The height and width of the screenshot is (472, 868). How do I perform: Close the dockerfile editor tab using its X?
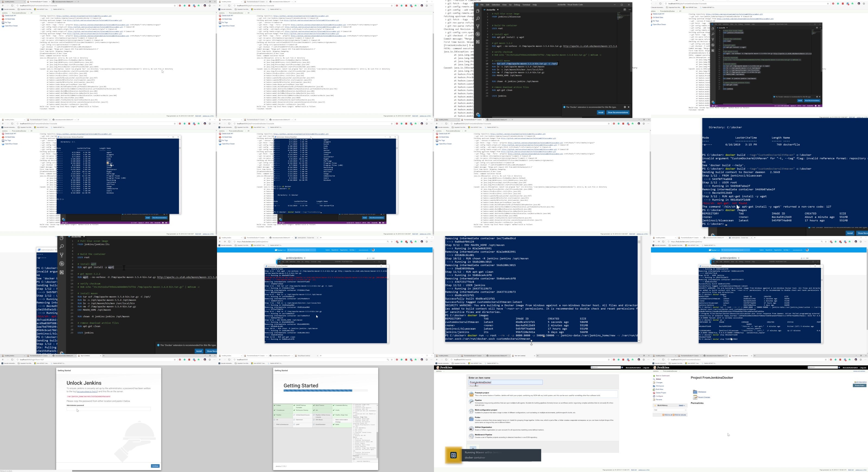point(498,10)
